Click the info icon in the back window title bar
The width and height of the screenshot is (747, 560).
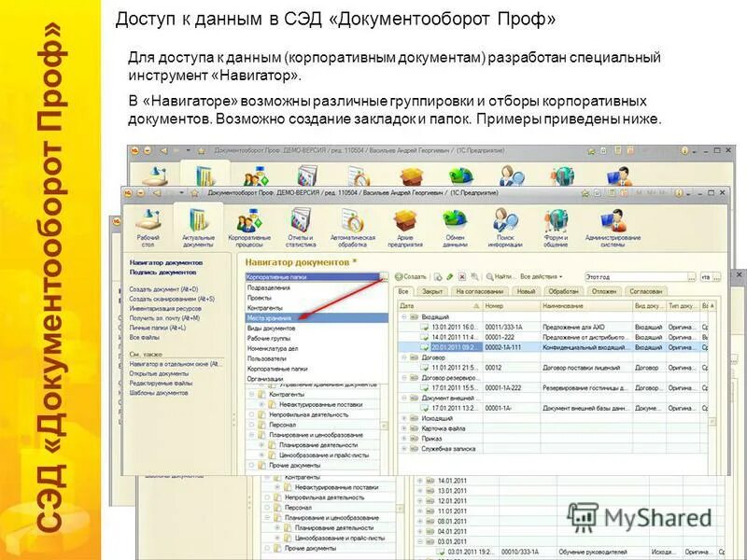tap(684, 150)
